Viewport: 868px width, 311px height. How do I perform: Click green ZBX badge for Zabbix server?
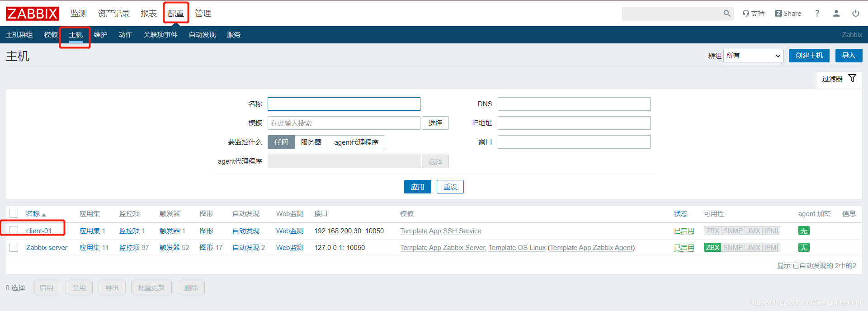point(712,248)
